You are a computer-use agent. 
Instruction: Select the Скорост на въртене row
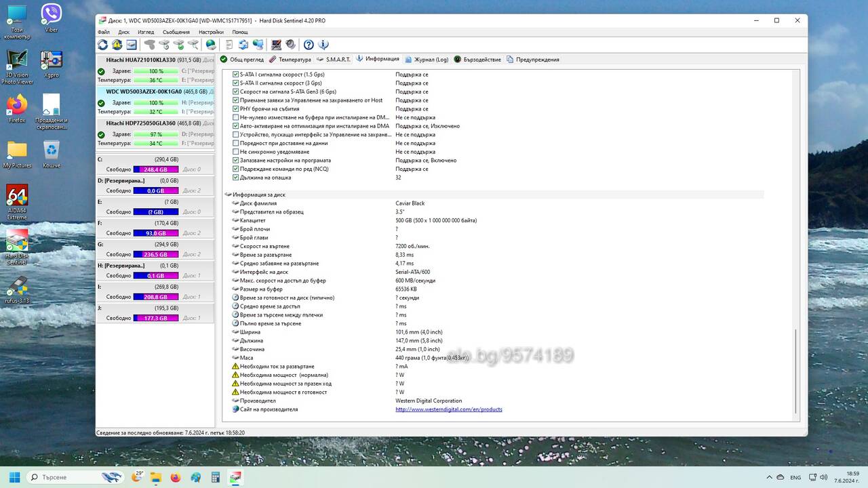494,246
